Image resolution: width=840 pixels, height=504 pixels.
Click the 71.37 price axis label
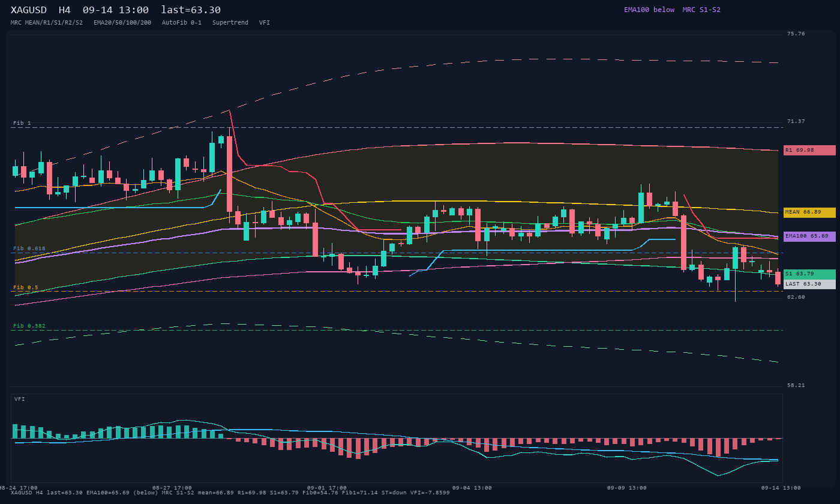click(x=796, y=121)
